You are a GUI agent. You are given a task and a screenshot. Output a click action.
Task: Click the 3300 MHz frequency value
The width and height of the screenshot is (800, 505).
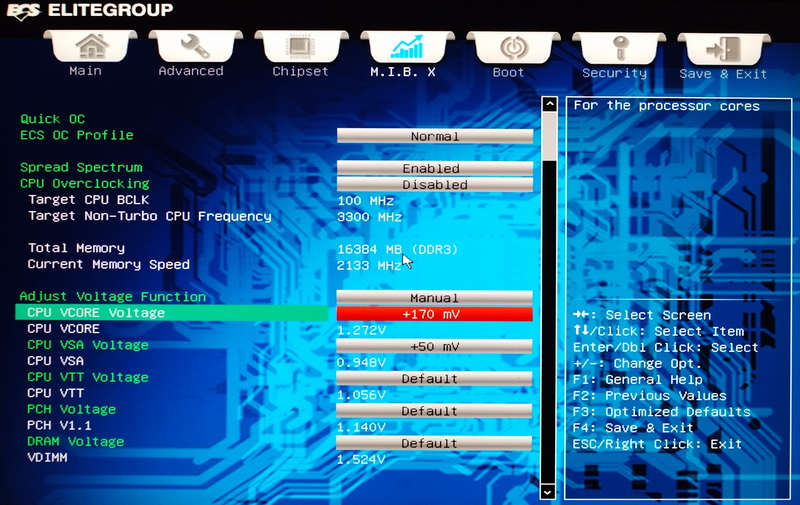[x=369, y=217]
